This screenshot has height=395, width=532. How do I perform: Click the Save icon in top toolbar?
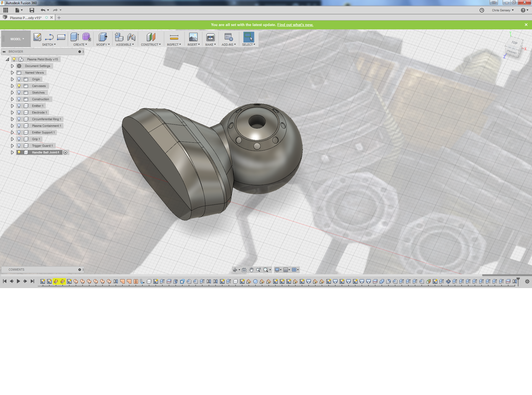coord(32,10)
